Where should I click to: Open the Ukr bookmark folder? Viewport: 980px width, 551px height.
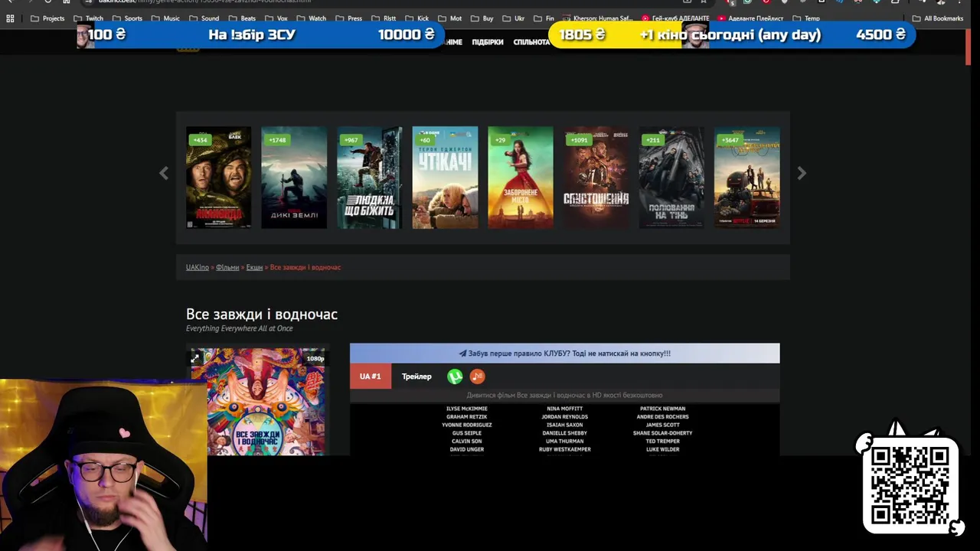click(514, 18)
